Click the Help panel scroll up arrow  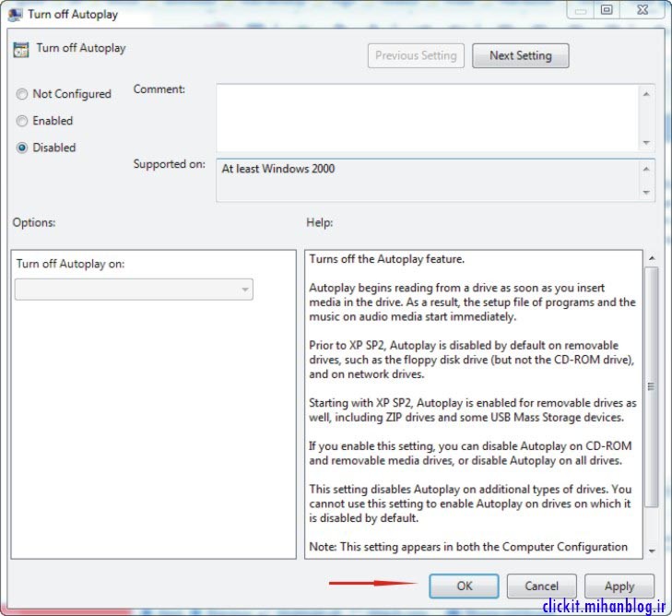[x=652, y=258]
